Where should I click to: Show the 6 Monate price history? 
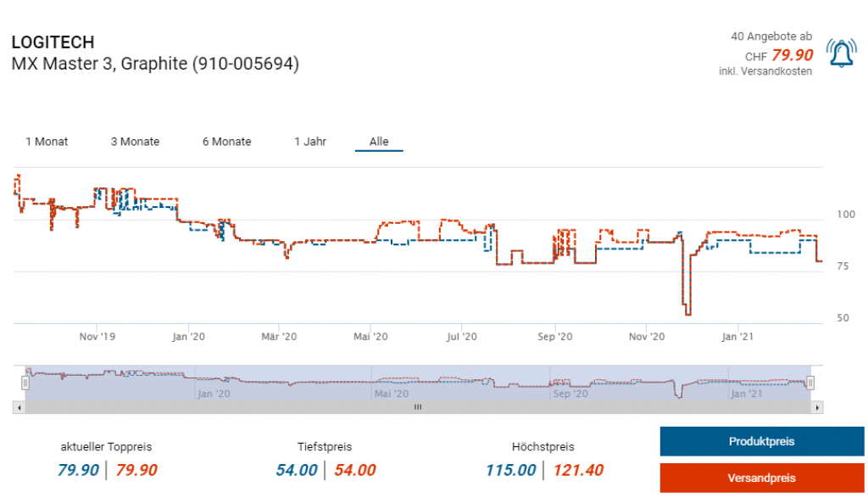coord(226,142)
